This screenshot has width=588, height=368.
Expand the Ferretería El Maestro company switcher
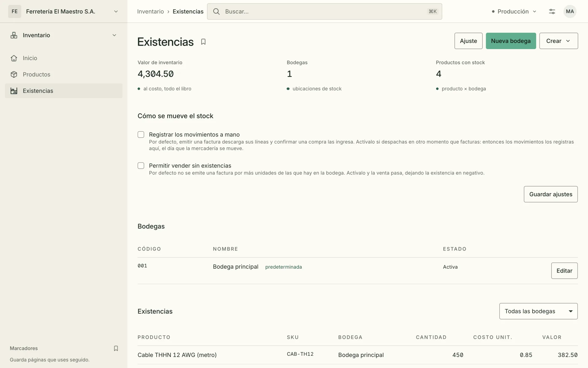116,11
